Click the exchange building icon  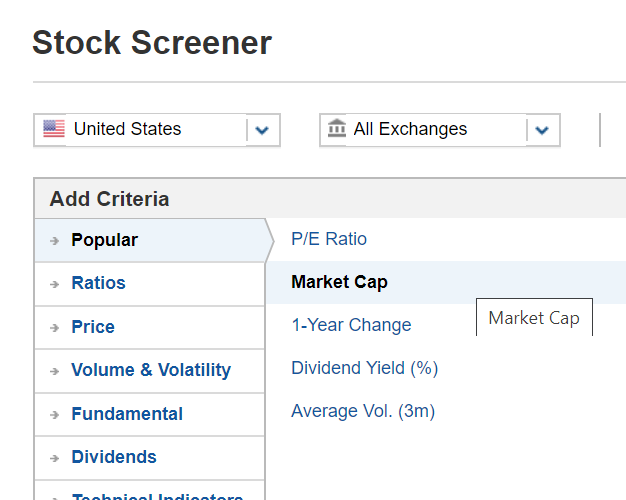click(x=337, y=129)
